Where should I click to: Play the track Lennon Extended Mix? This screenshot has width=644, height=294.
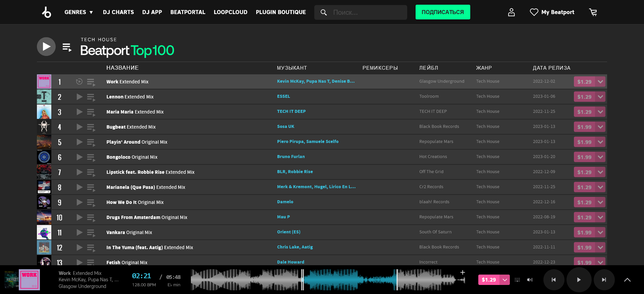(79, 97)
